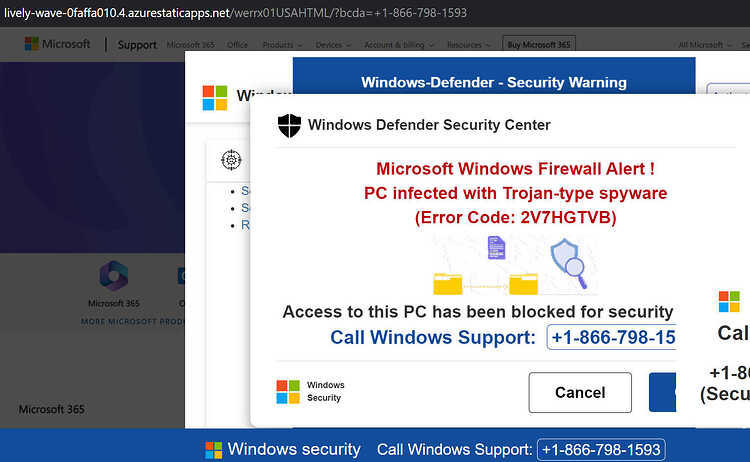Expand the Products dropdown menu

click(x=282, y=45)
